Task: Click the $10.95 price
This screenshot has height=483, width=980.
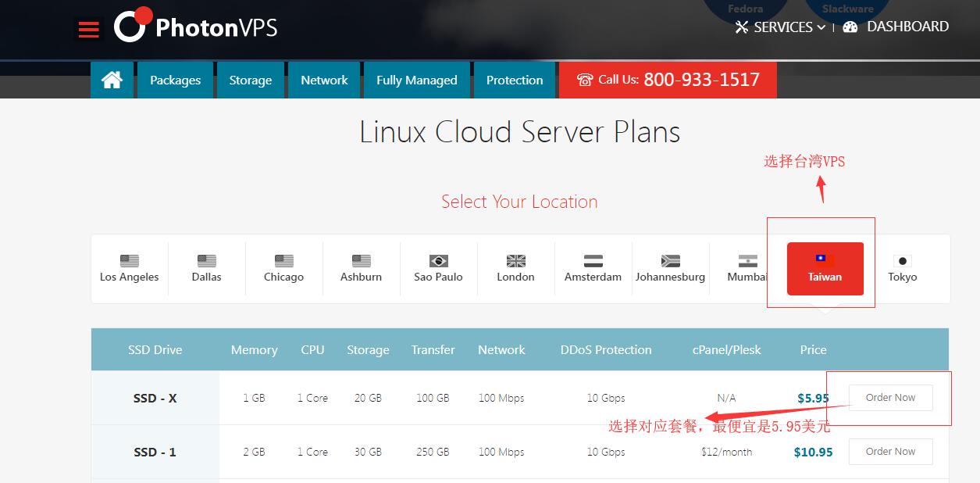Action: tap(813, 452)
